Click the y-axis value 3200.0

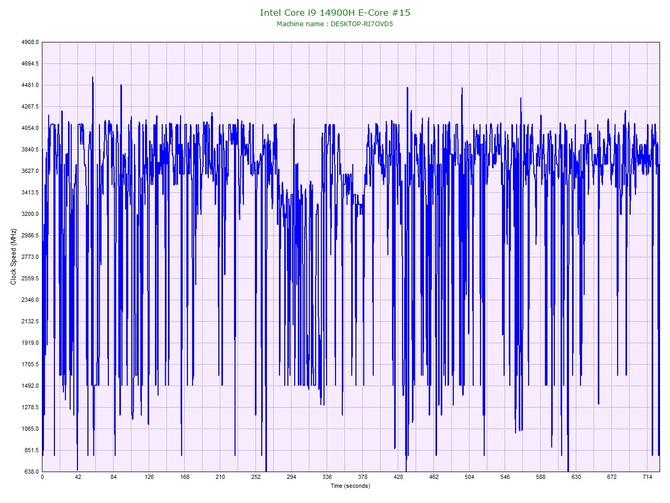pos(30,214)
